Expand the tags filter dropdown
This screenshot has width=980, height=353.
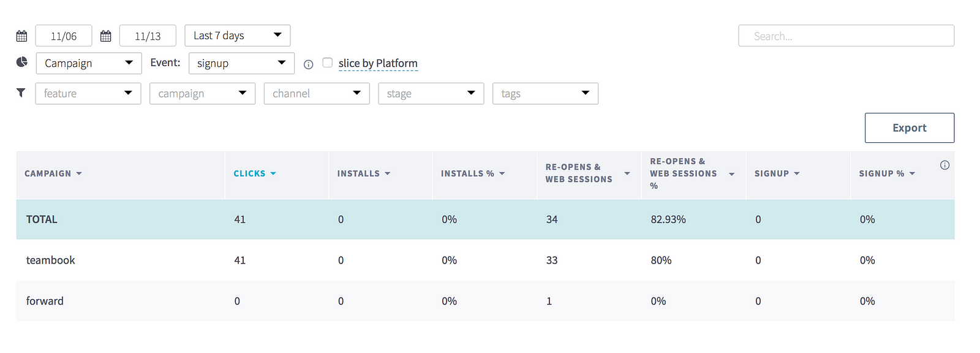545,94
